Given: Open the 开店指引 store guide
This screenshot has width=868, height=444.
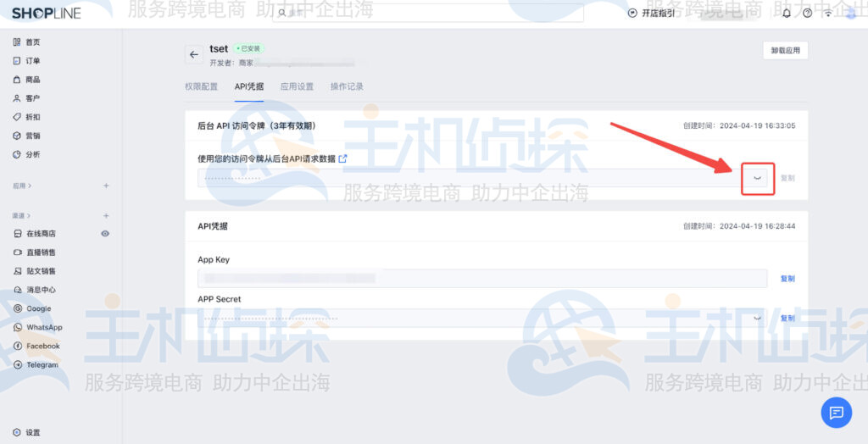Looking at the screenshot, I should [x=652, y=14].
